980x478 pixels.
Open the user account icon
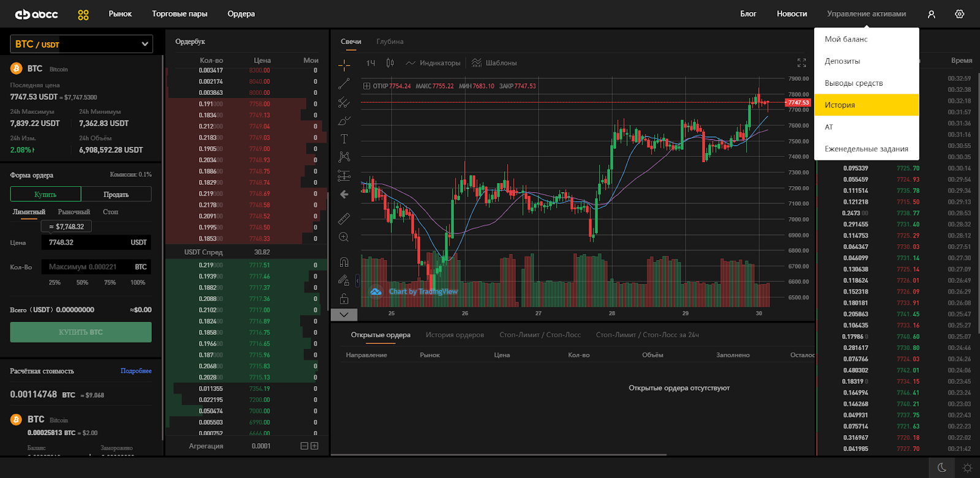931,14
